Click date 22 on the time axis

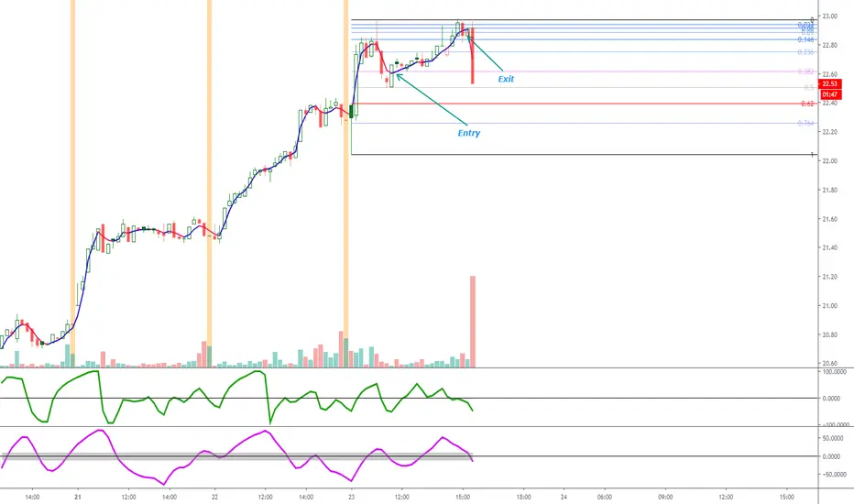[214, 497]
